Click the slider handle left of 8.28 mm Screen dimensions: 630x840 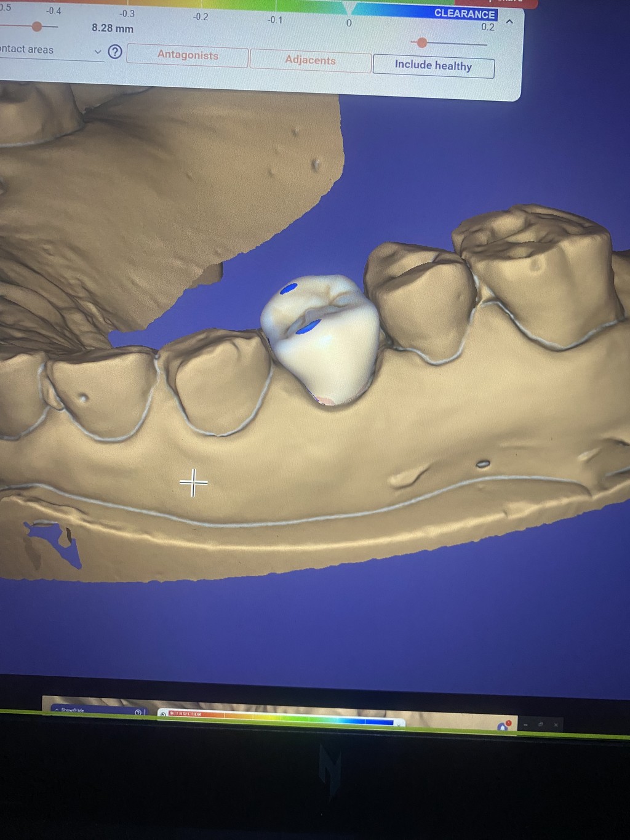tap(37, 26)
